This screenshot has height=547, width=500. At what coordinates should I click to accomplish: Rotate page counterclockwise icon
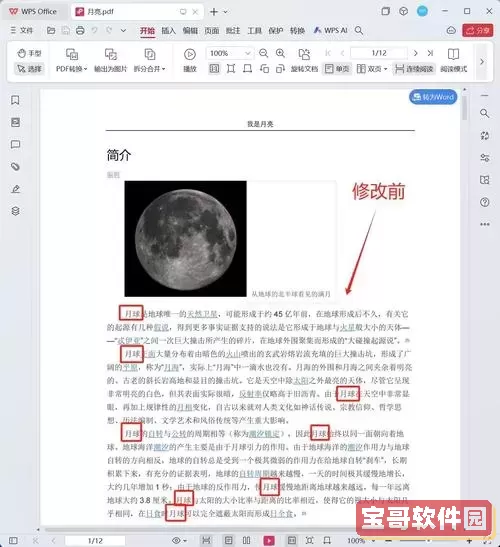coord(264,69)
